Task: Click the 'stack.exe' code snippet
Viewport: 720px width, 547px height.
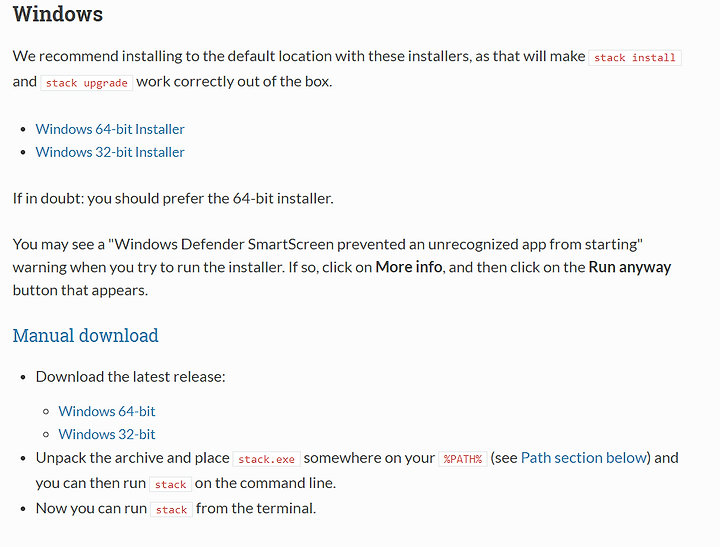Action: click(266, 459)
